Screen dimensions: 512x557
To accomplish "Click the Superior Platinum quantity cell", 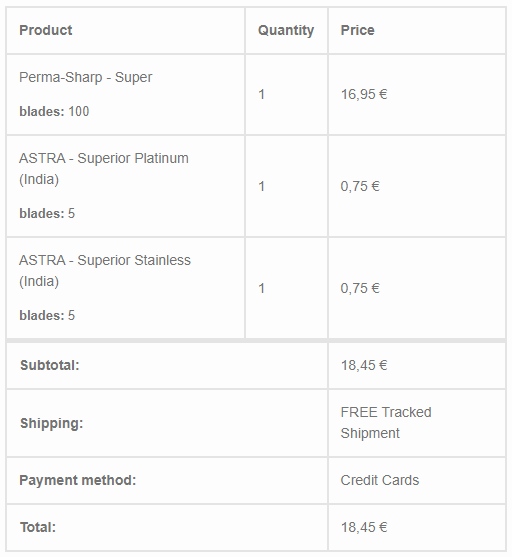I will [x=286, y=186].
